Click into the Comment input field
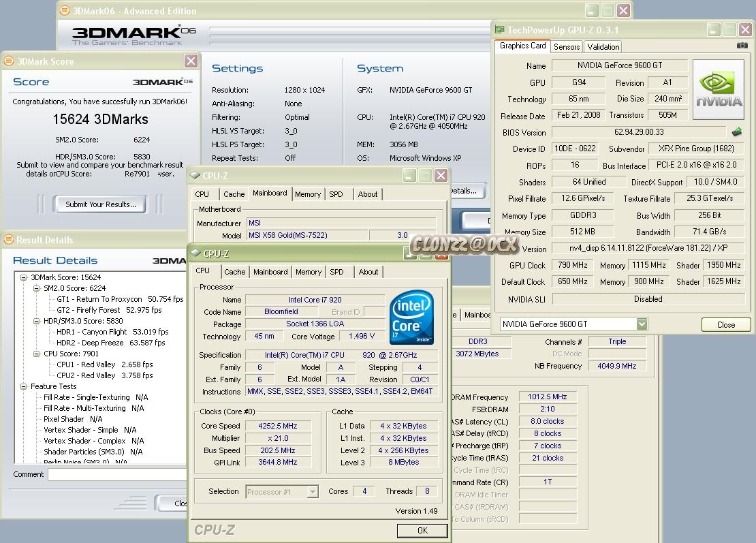The image size is (756, 543). point(118,474)
